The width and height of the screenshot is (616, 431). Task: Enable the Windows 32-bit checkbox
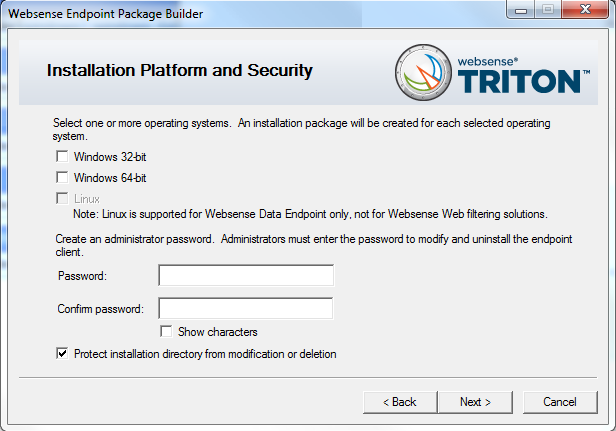click(x=62, y=156)
